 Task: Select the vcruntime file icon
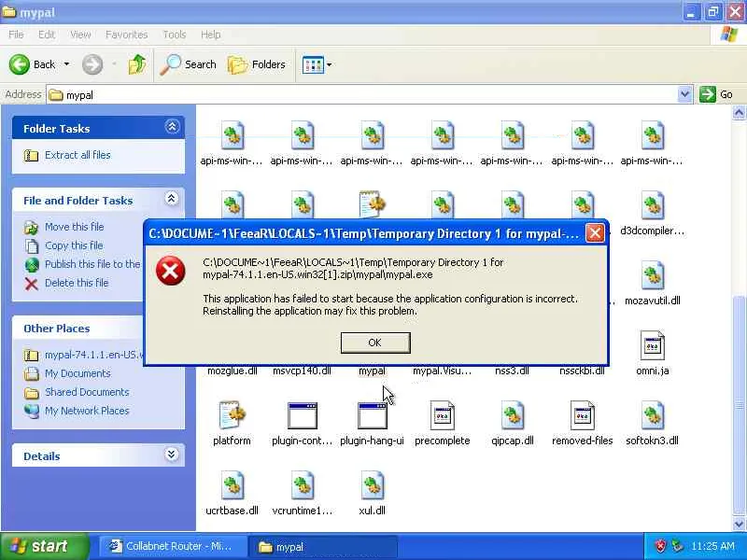[x=302, y=485]
